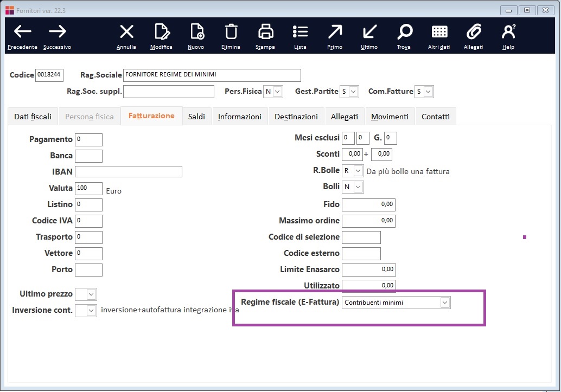
Task: Click the Vettore field
Action: click(x=89, y=254)
